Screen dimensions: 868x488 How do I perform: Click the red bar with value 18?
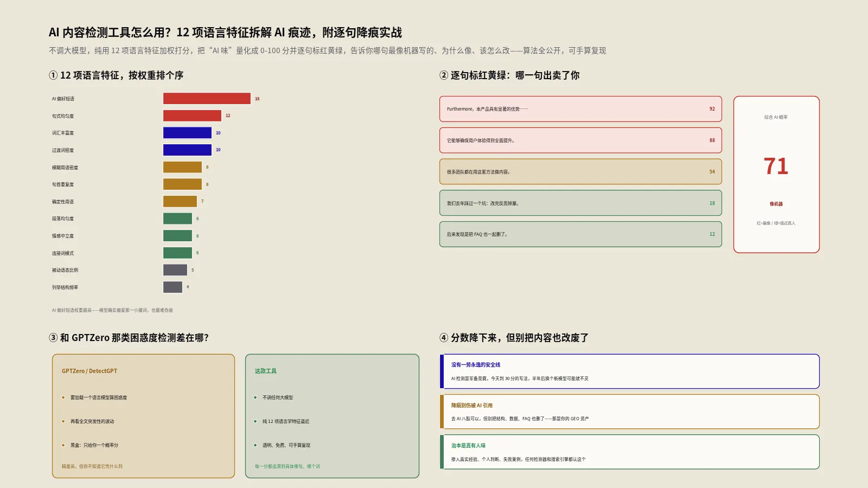(x=207, y=99)
